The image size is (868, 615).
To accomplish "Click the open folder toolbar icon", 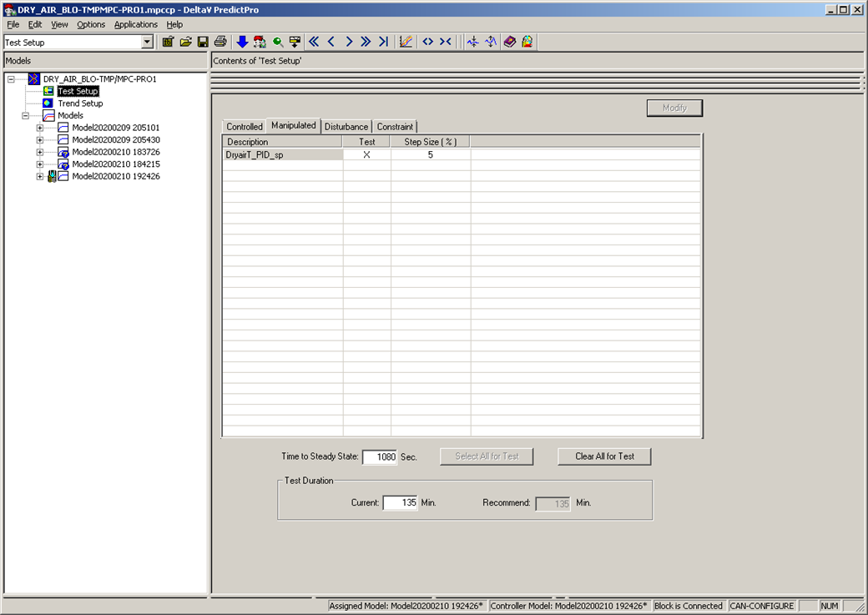I will (x=185, y=42).
